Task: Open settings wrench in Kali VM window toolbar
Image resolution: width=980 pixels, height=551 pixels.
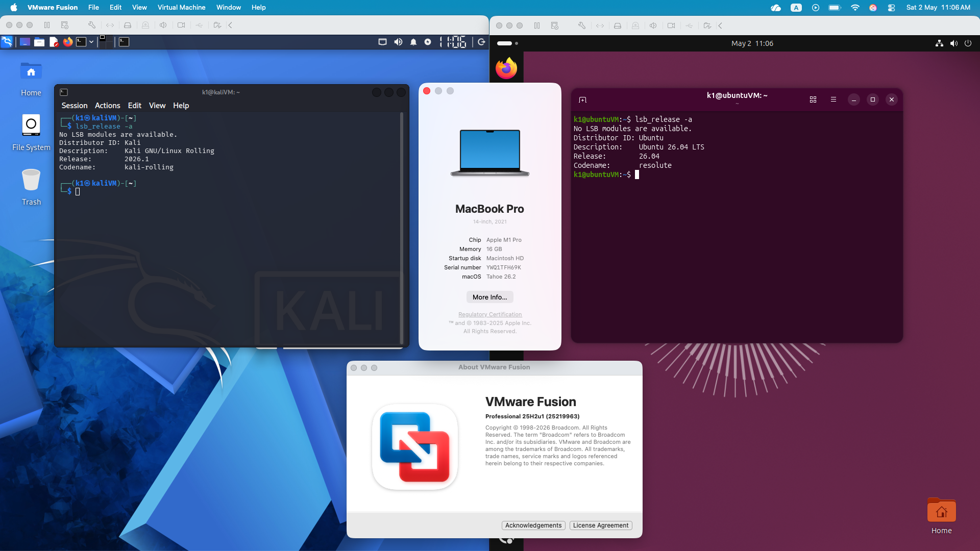Action: coord(92,25)
